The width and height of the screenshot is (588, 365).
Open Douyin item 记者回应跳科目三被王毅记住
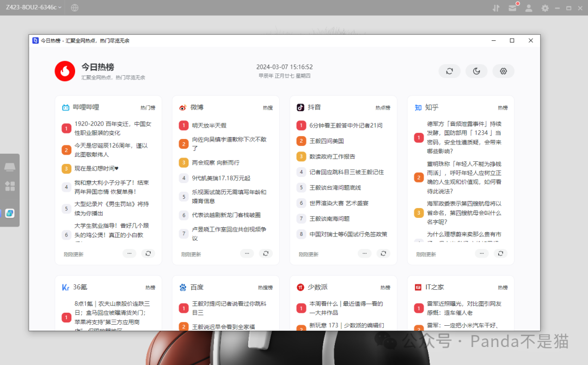click(346, 172)
